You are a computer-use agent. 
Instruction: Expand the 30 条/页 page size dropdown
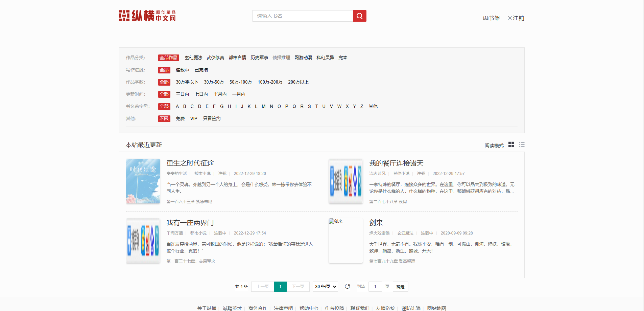(x=325, y=287)
